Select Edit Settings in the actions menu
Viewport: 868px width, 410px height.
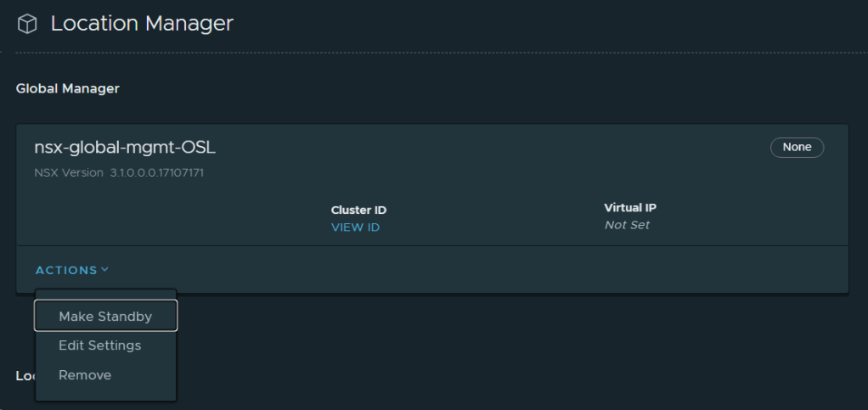(x=100, y=345)
